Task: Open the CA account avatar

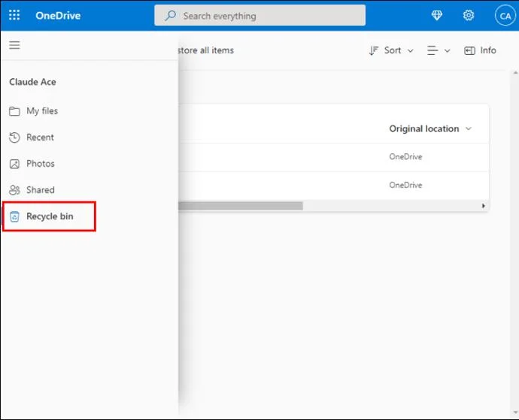Action: tap(505, 16)
